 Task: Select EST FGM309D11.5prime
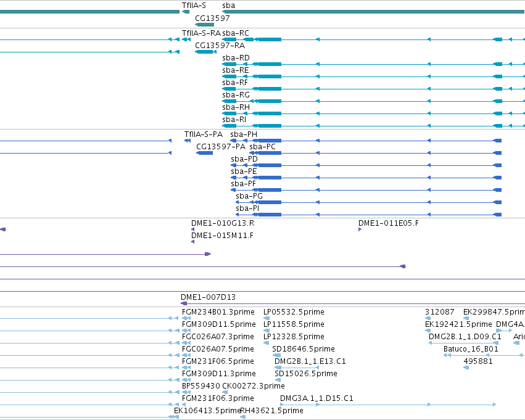(219, 324)
